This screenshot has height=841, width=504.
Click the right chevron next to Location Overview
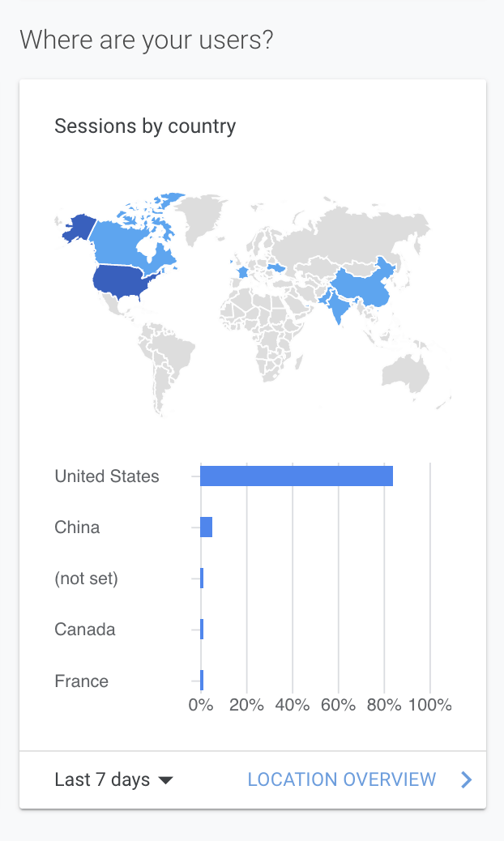[x=466, y=779]
